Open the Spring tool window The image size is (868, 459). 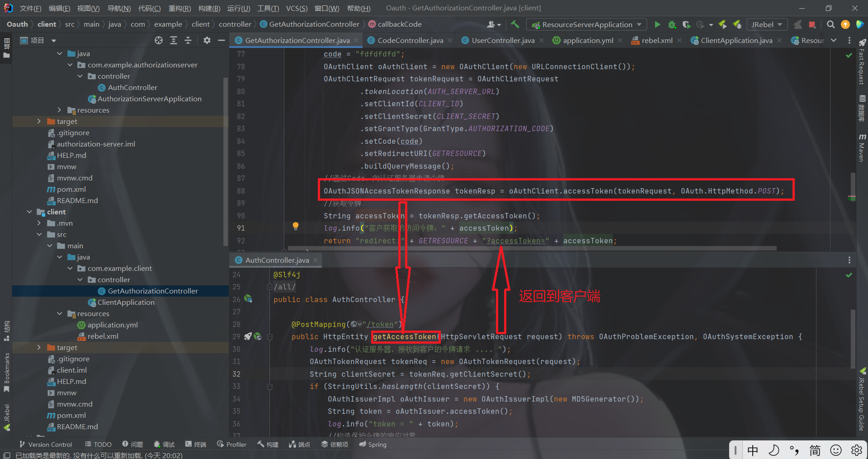[373, 444]
